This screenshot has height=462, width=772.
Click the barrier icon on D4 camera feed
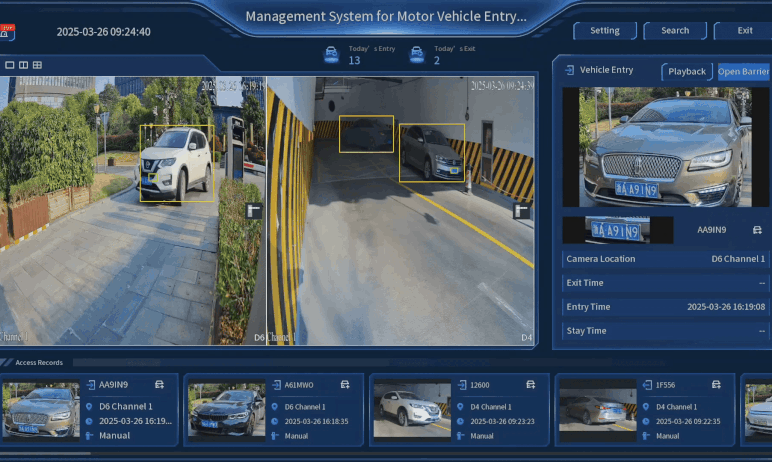(x=520, y=211)
